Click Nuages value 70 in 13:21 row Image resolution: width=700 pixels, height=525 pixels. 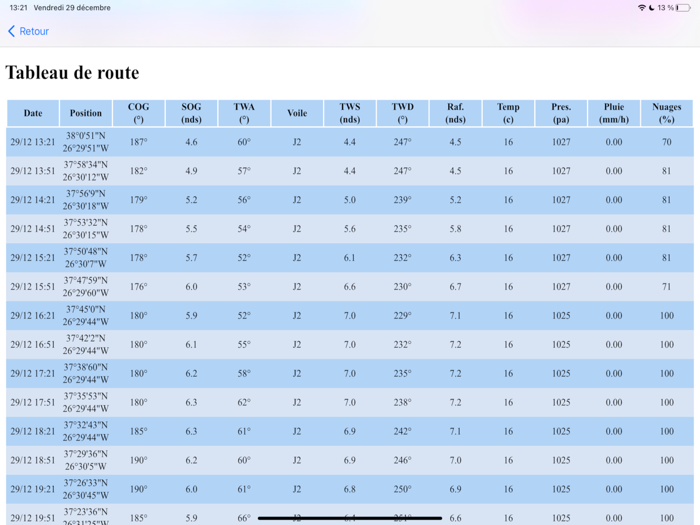pos(667,142)
